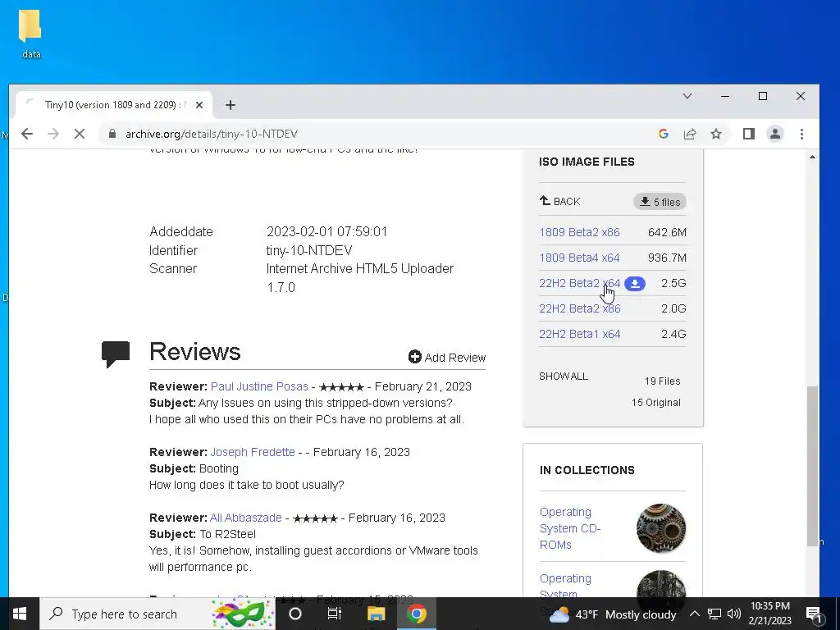The width and height of the screenshot is (840, 630).
Task: Open reviewer Joseph Fredette profile
Action: [253, 452]
